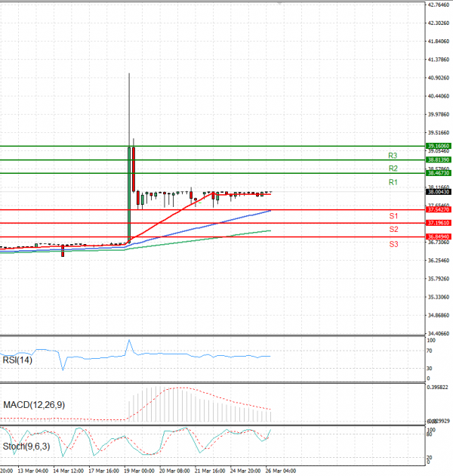Select the S3 support label
The height and width of the screenshot is (476, 453).
(x=393, y=244)
